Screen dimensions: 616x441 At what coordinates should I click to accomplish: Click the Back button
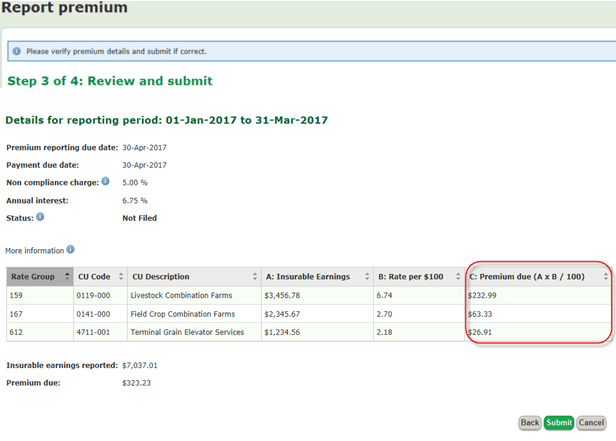[530, 423]
